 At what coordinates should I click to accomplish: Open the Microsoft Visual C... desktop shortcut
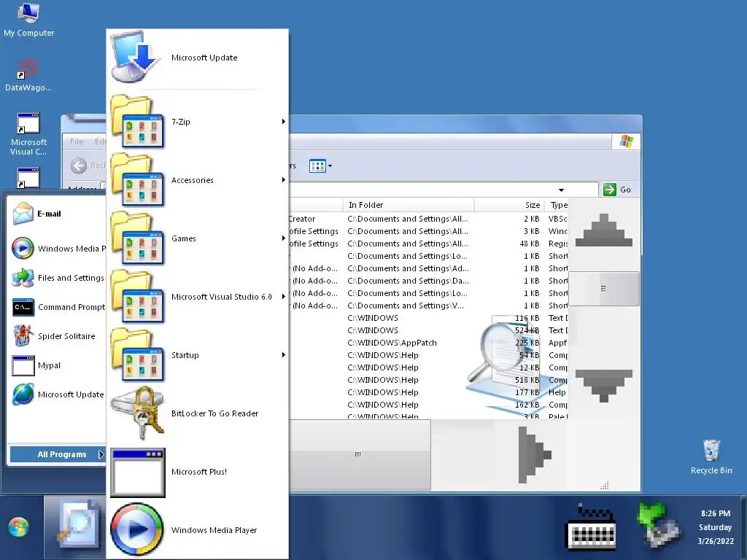(28, 134)
